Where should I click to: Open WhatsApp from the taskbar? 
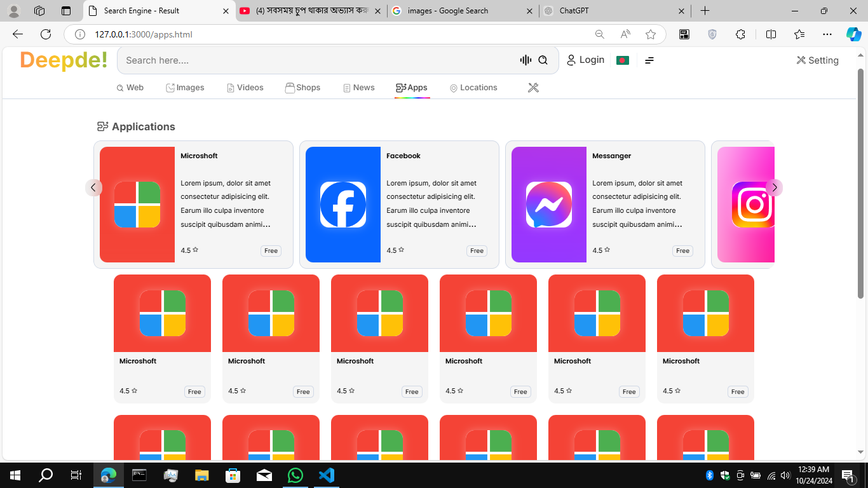pyautogui.click(x=295, y=475)
